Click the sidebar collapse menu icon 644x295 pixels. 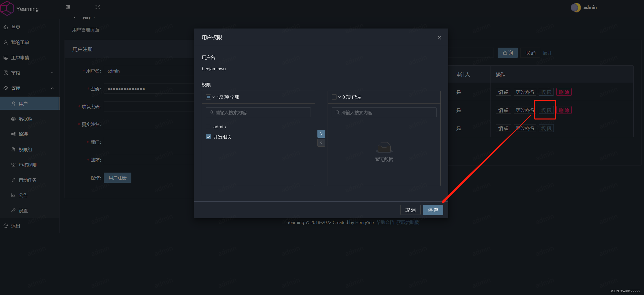68,7
